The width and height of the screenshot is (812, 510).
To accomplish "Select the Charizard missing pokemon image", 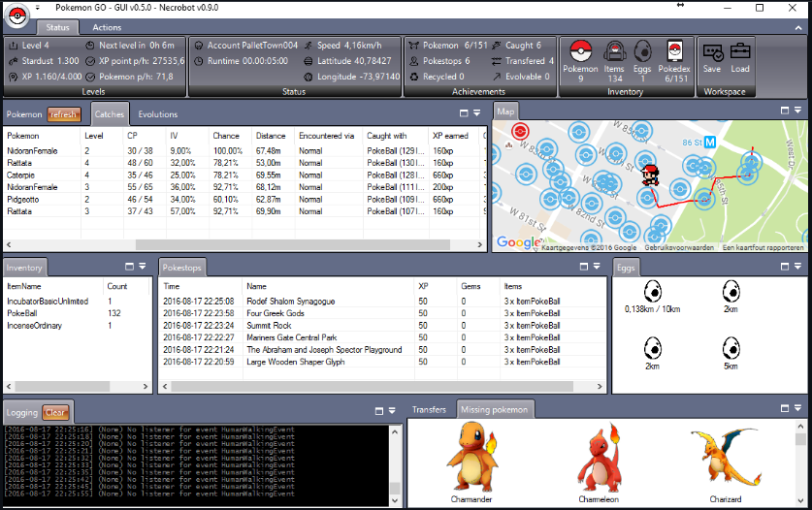I will pos(726,457).
